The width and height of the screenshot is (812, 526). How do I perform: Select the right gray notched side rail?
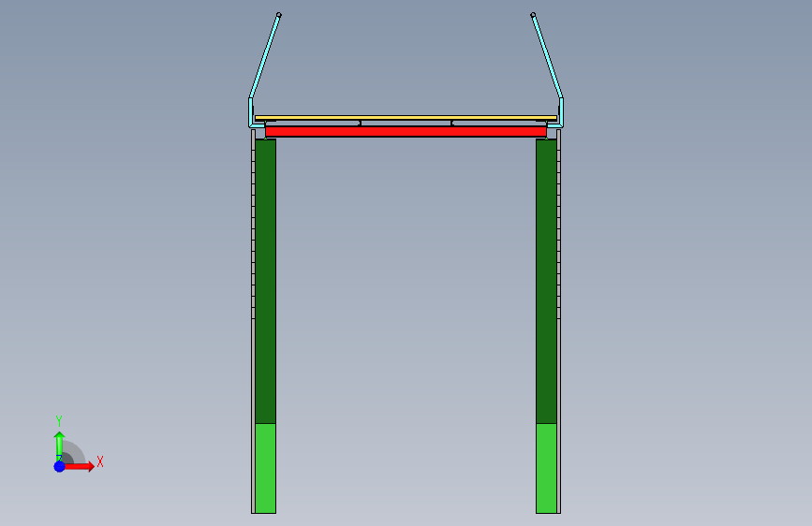click(559, 321)
